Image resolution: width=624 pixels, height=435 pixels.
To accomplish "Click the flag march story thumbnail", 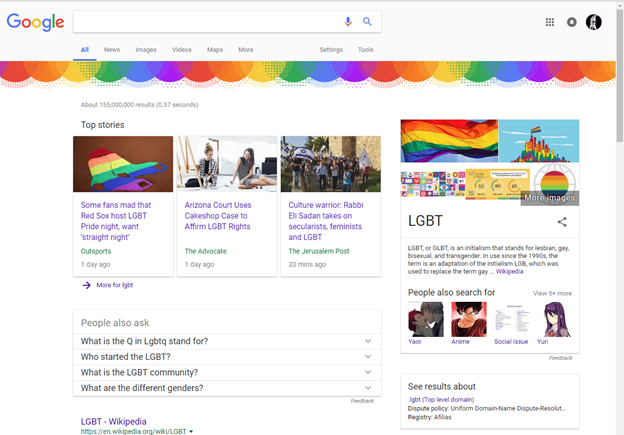I will pyautogui.click(x=331, y=164).
